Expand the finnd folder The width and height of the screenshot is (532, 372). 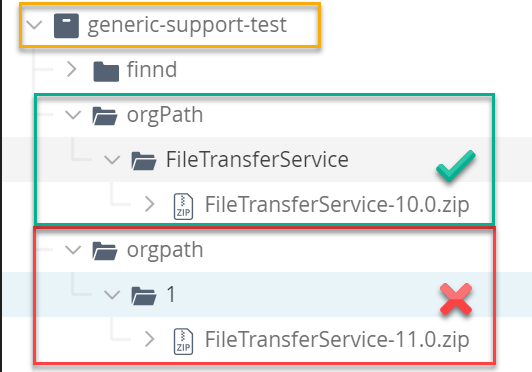click(x=72, y=69)
